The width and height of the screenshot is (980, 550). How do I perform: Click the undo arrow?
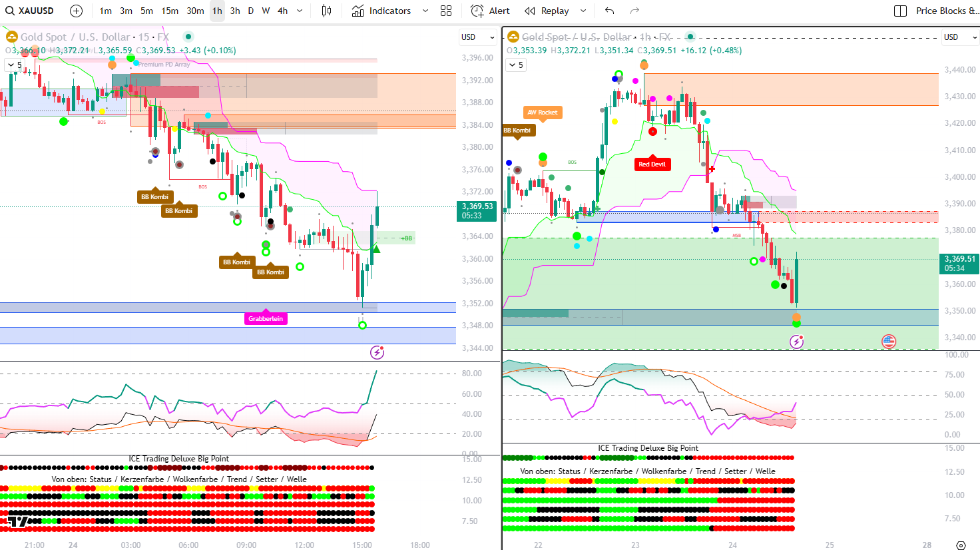[x=609, y=11]
